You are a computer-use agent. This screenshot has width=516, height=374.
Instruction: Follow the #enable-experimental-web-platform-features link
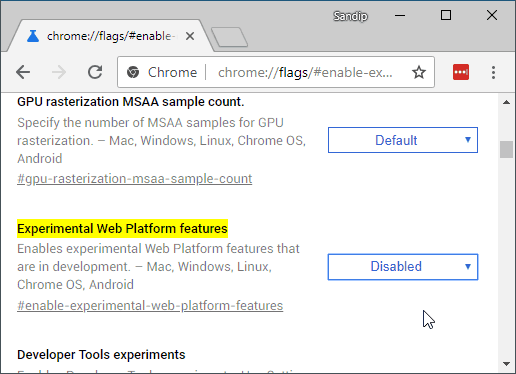[x=150, y=306]
